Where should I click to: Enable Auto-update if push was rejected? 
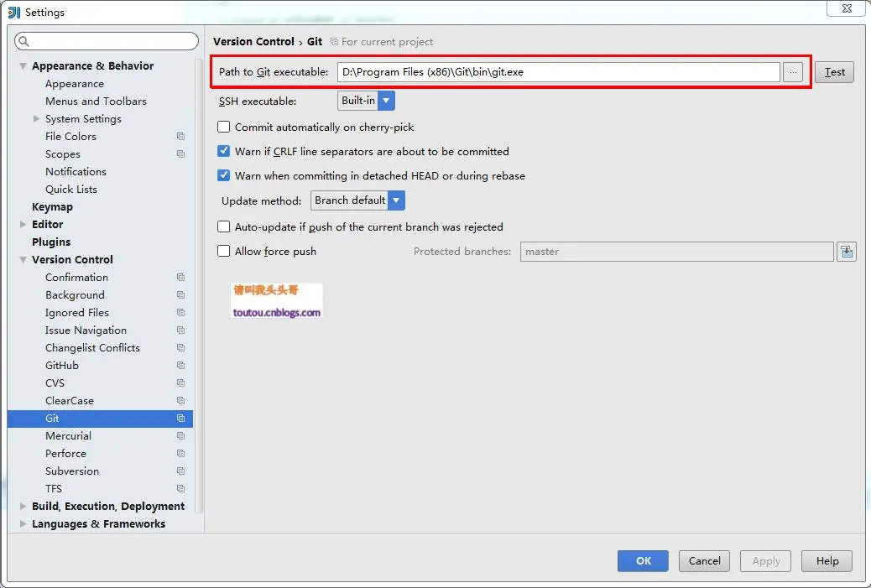tap(223, 226)
